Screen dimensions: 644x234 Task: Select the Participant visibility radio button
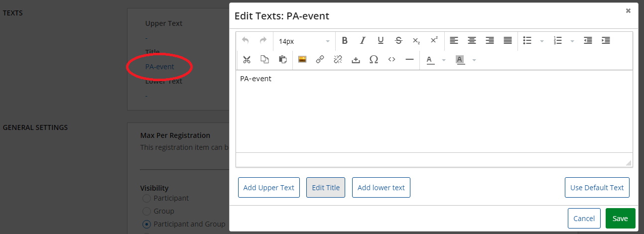146,198
